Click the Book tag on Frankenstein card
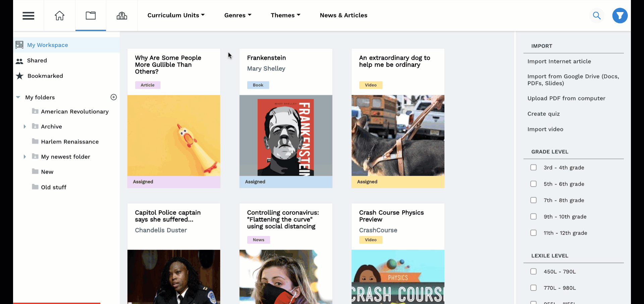Viewport: 644px width, 304px height. pyautogui.click(x=258, y=85)
